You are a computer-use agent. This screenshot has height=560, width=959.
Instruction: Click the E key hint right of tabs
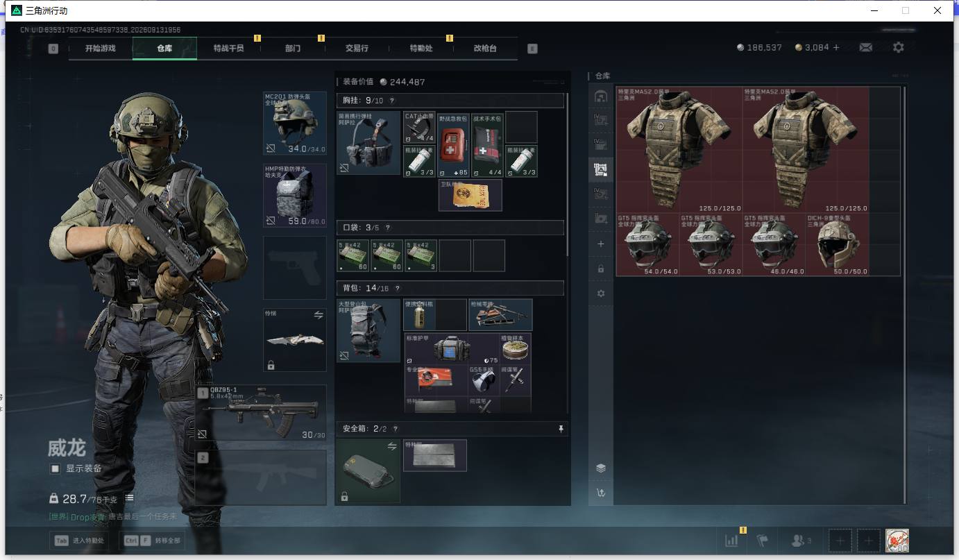coord(532,49)
